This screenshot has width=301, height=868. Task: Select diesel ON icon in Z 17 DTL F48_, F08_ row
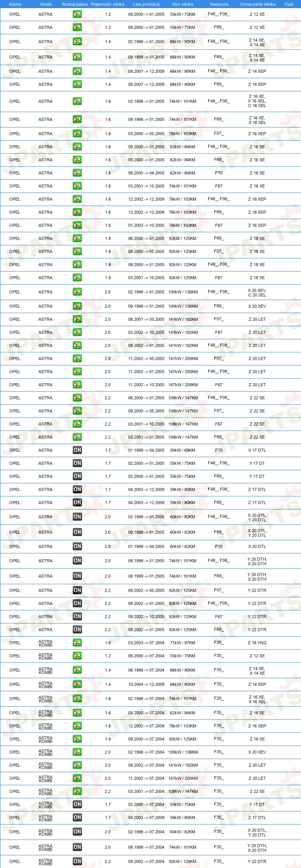coord(77,489)
